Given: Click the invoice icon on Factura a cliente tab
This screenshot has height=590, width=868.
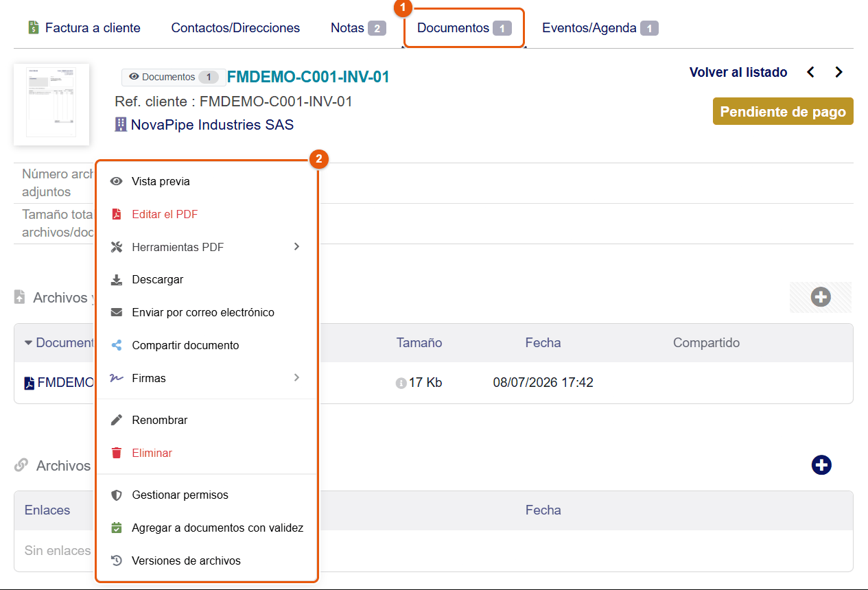Looking at the screenshot, I should (34, 27).
